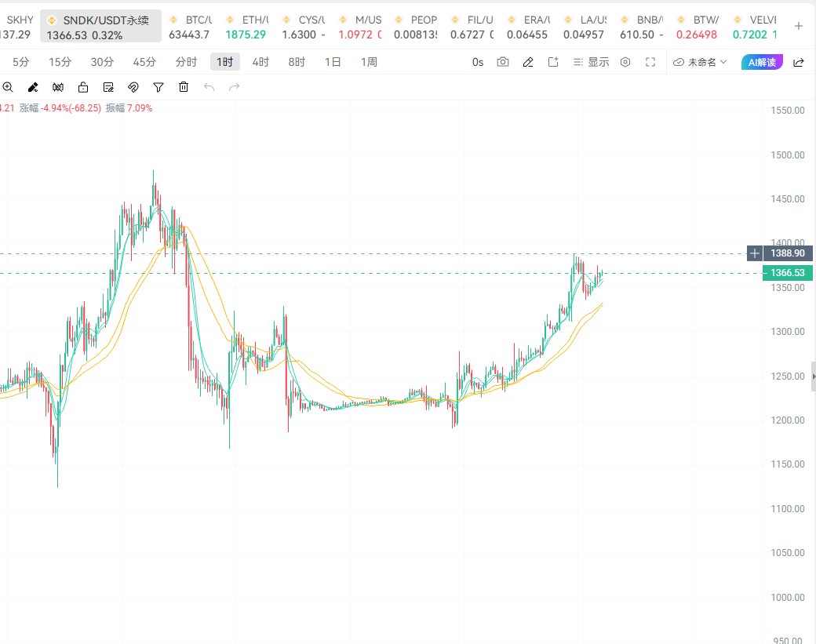The width and height of the screenshot is (816, 644).
Task: Switch to the 30分 timeframe
Action: point(102,62)
